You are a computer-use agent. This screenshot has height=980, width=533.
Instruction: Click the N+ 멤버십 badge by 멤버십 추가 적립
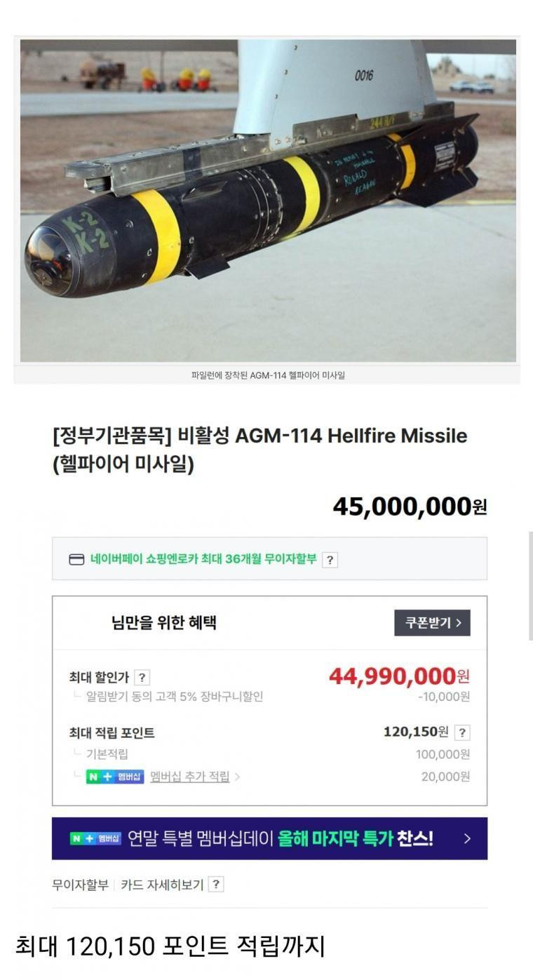[x=115, y=777]
